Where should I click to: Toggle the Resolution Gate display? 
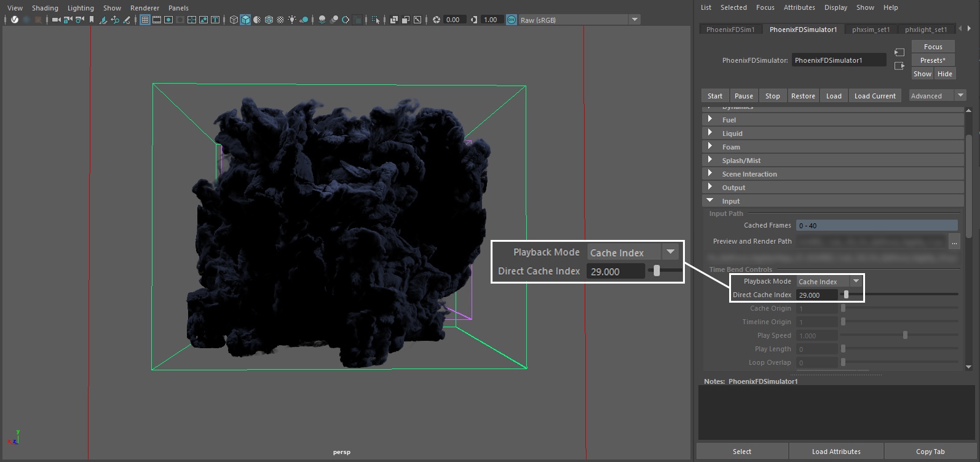(x=168, y=20)
